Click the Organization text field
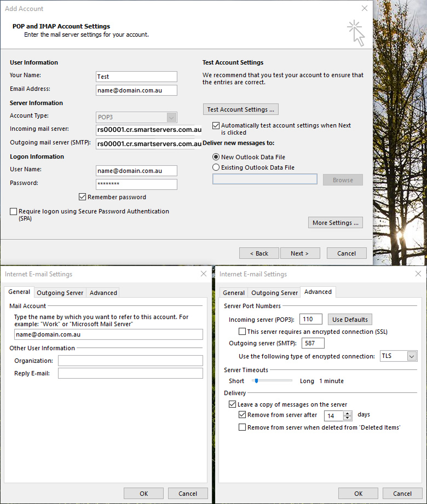This screenshot has width=427, height=504. point(130,361)
